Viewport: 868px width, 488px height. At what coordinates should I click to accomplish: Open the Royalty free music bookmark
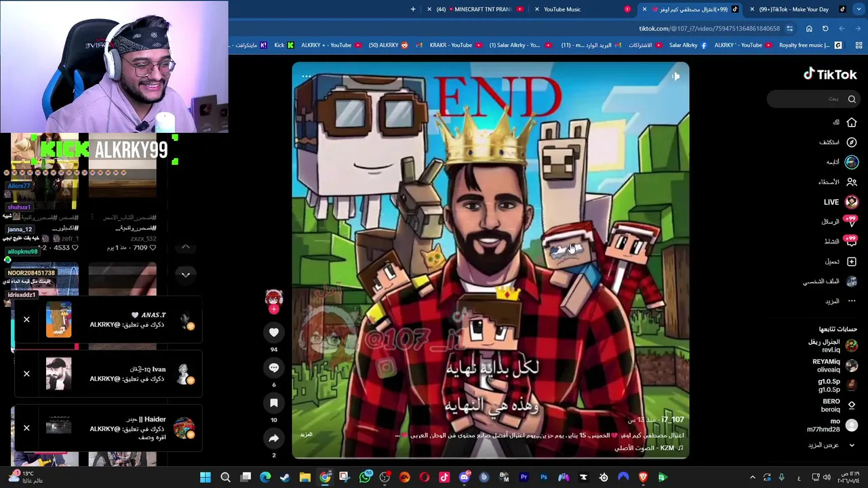(810, 45)
